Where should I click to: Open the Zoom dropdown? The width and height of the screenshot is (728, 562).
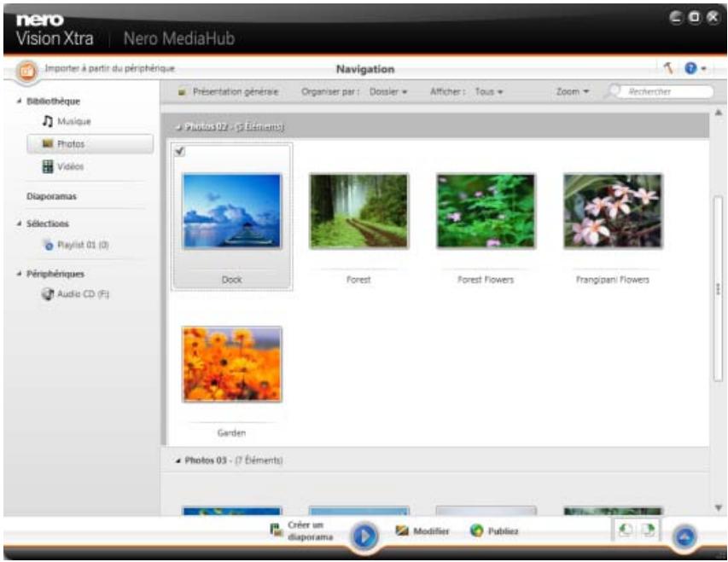[573, 91]
